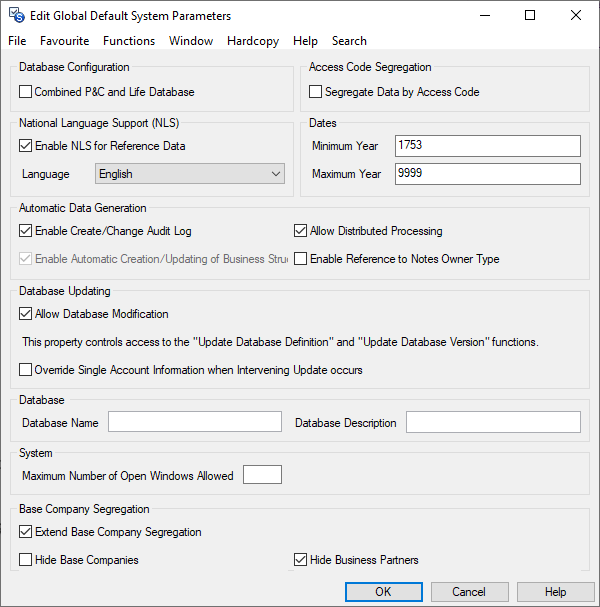The width and height of the screenshot is (600, 607).
Task: Click the Minimum Year input field
Action: point(487,146)
